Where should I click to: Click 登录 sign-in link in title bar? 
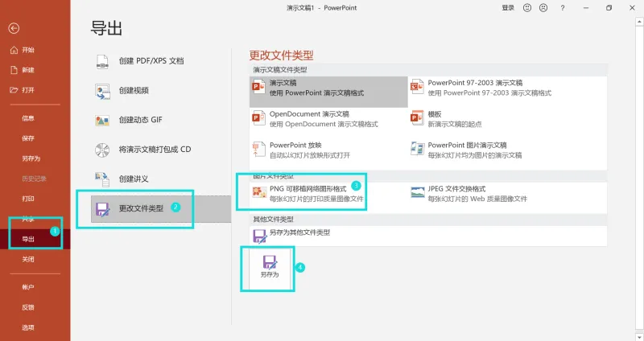click(x=508, y=8)
